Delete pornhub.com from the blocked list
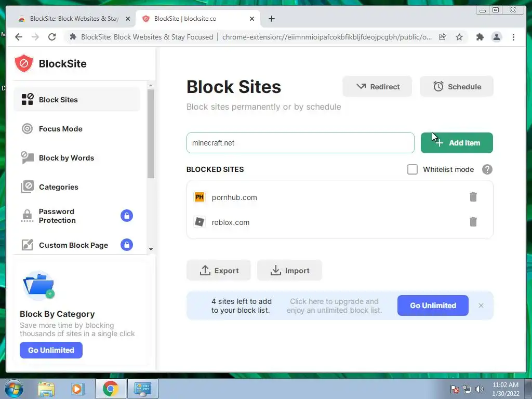The width and height of the screenshot is (532, 399). pos(473,197)
